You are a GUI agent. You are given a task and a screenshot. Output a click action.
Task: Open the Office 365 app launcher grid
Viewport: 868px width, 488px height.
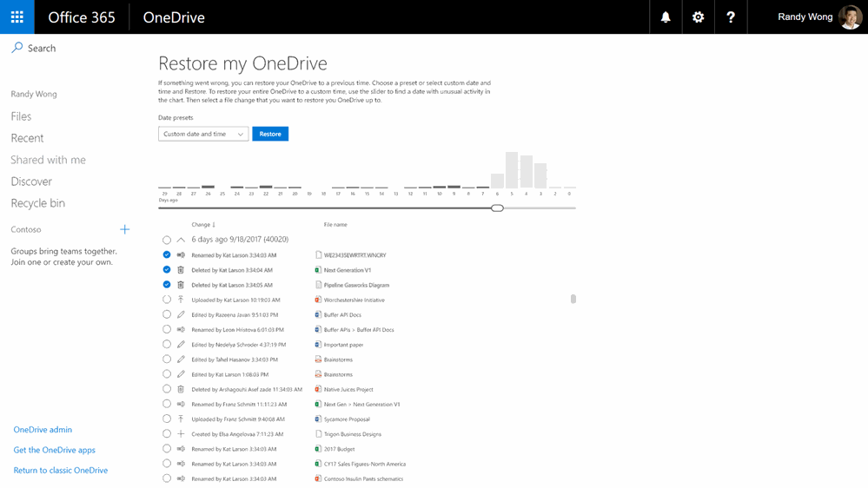pyautogui.click(x=17, y=17)
